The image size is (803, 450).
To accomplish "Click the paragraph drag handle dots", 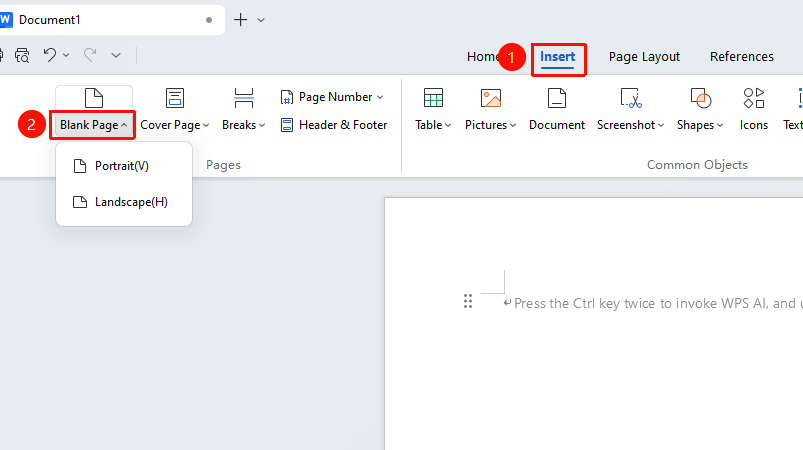I will (x=468, y=301).
